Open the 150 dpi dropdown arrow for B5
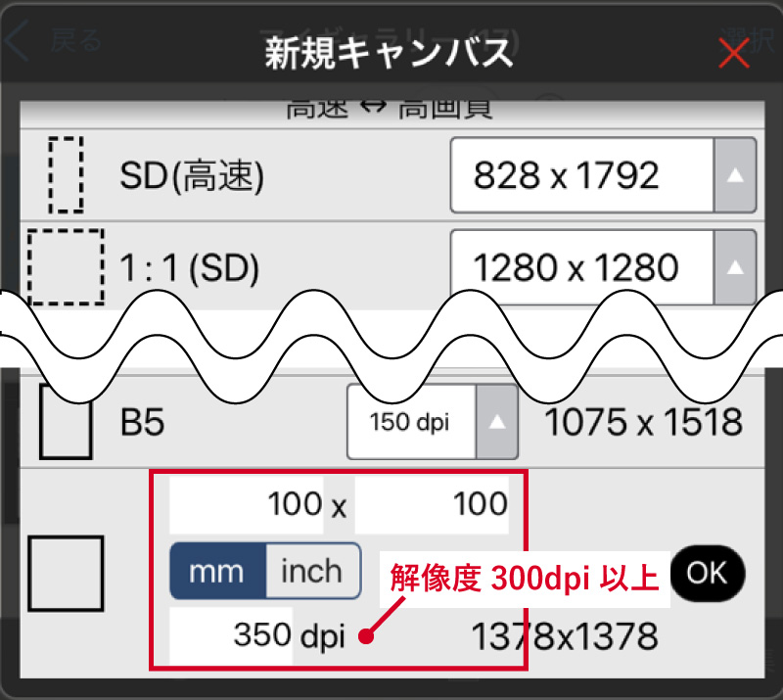 [x=497, y=423]
